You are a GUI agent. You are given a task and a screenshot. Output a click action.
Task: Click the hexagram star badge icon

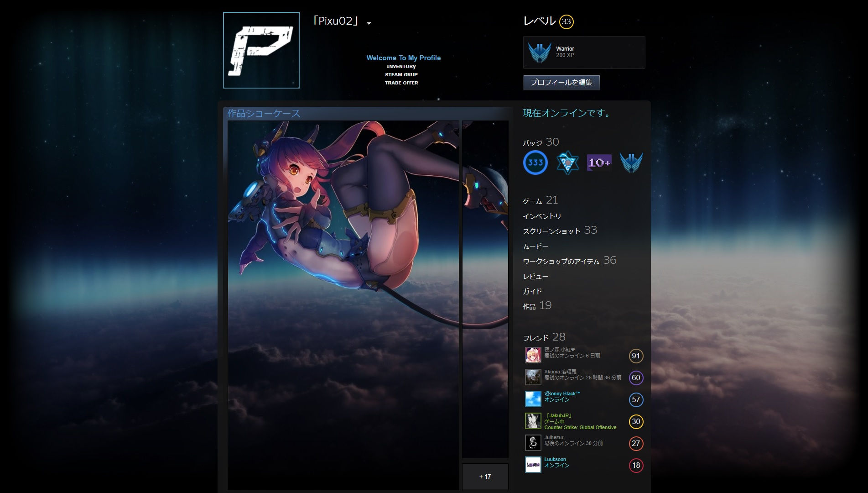(567, 163)
